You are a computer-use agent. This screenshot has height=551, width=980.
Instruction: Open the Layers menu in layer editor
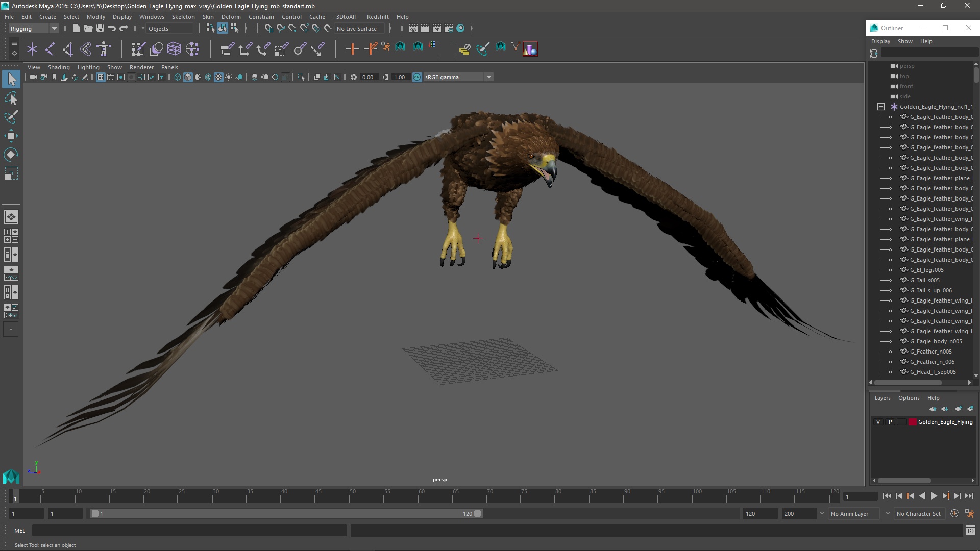pos(882,398)
